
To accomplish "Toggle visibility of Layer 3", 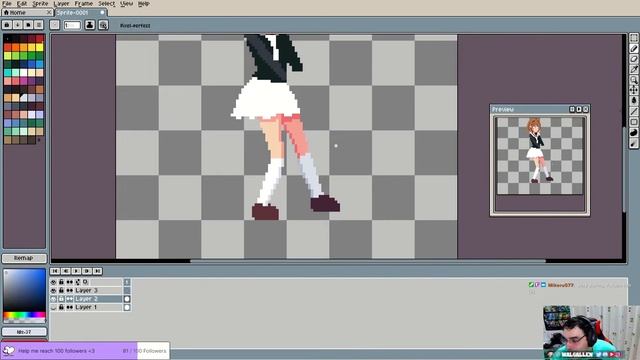I will (x=53, y=291).
